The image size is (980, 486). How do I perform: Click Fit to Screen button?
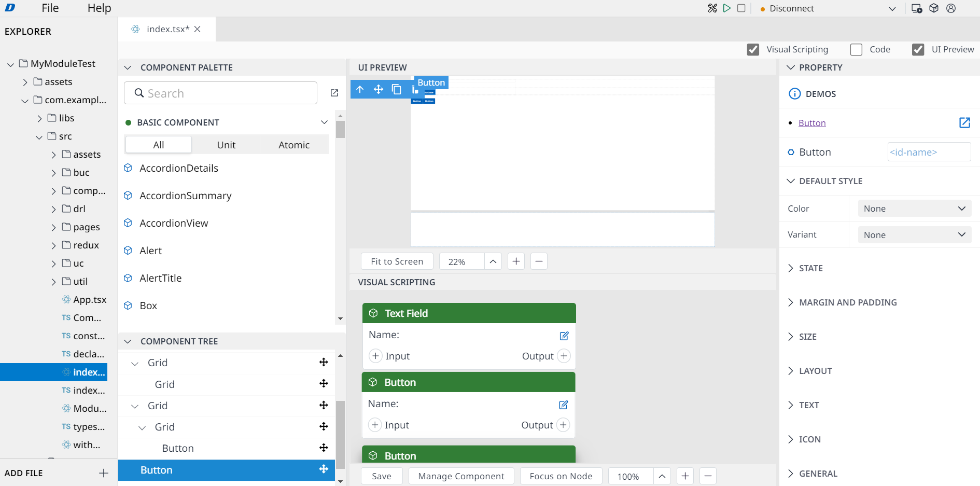[397, 261]
